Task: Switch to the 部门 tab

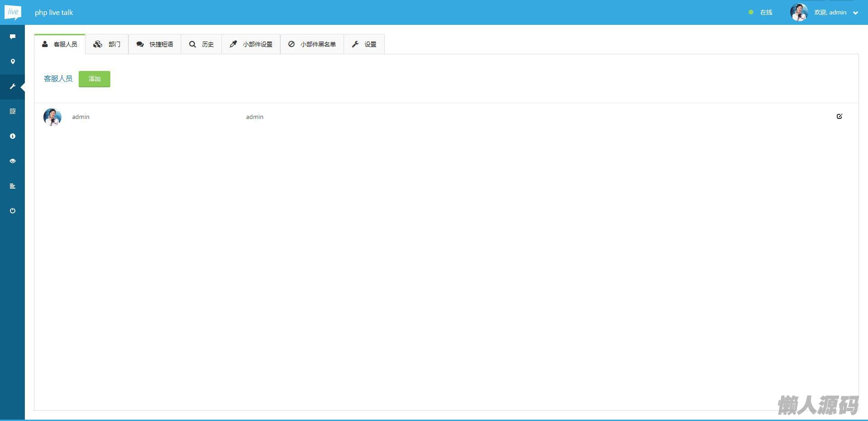Action: pyautogui.click(x=107, y=44)
